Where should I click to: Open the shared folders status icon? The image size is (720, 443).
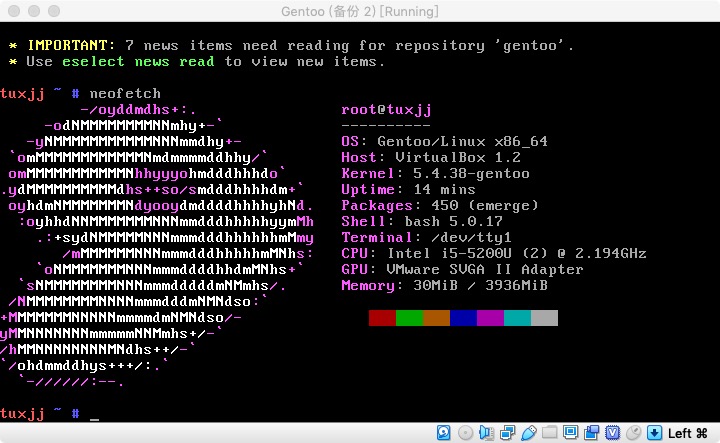(x=549, y=433)
